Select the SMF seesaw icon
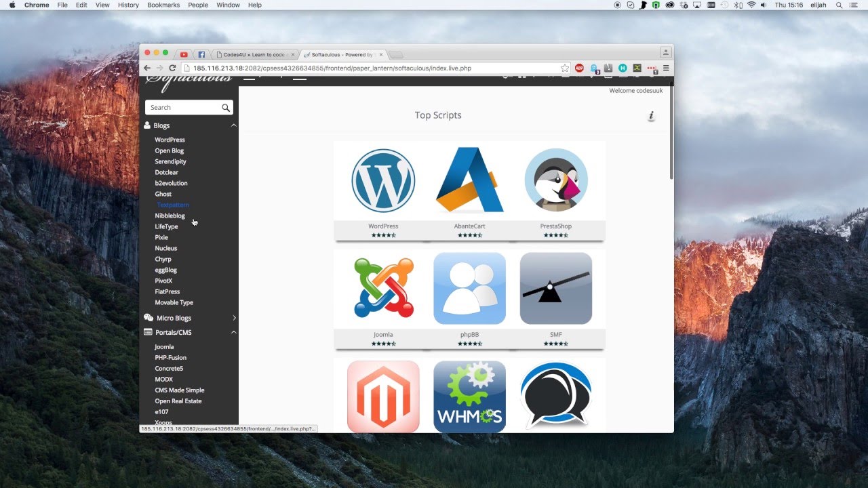868x488 pixels. tap(556, 289)
